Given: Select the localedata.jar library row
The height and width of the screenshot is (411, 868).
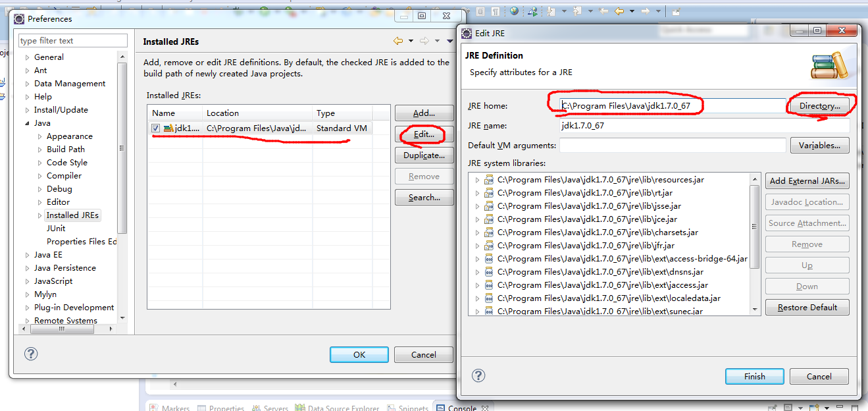Looking at the screenshot, I should tap(609, 298).
